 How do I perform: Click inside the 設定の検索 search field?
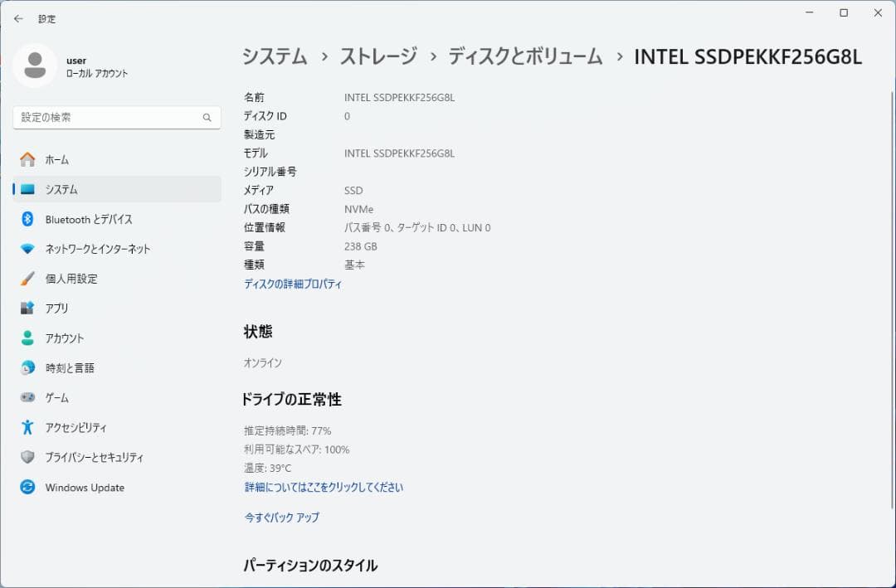tap(116, 117)
